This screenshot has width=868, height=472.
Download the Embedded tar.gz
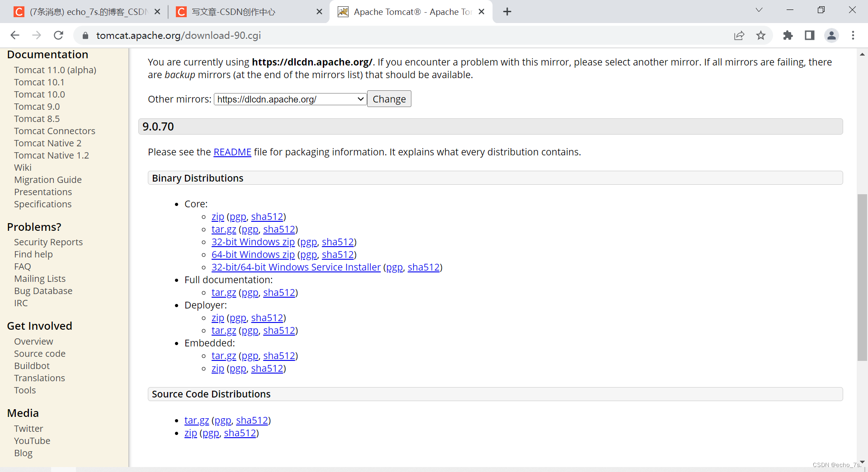[x=224, y=356]
